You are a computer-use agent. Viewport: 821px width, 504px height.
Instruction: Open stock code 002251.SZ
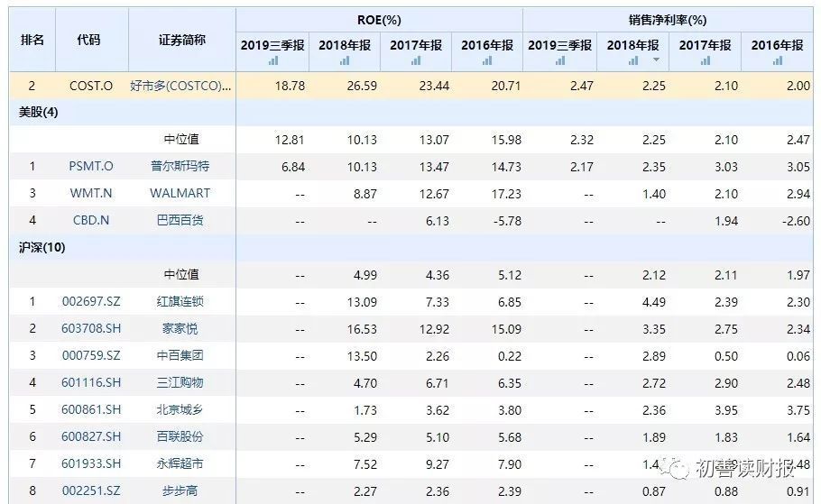91,490
